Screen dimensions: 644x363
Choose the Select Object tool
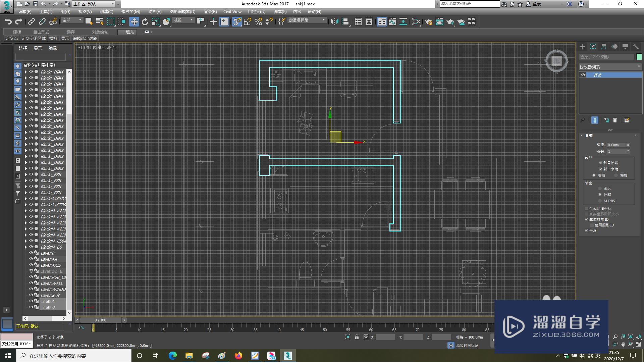(89, 22)
